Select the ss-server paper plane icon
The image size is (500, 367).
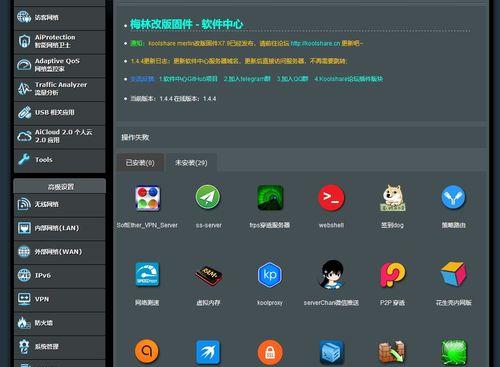pos(208,197)
